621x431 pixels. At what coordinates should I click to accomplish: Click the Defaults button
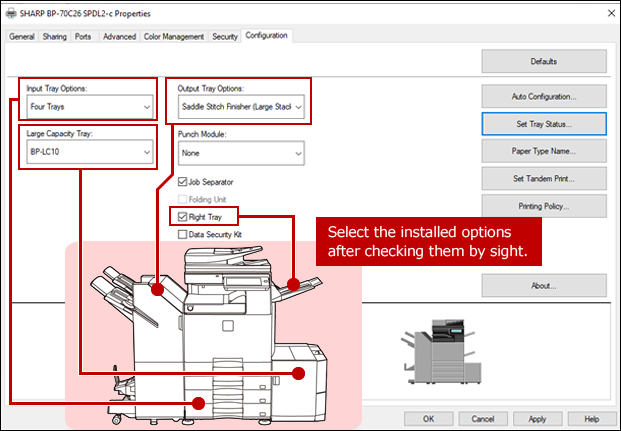coord(543,61)
